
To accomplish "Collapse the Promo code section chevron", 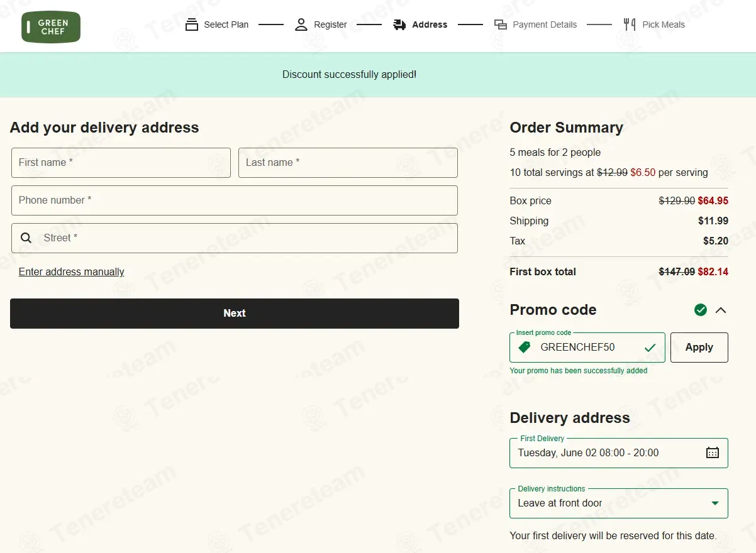I will coord(721,310).
